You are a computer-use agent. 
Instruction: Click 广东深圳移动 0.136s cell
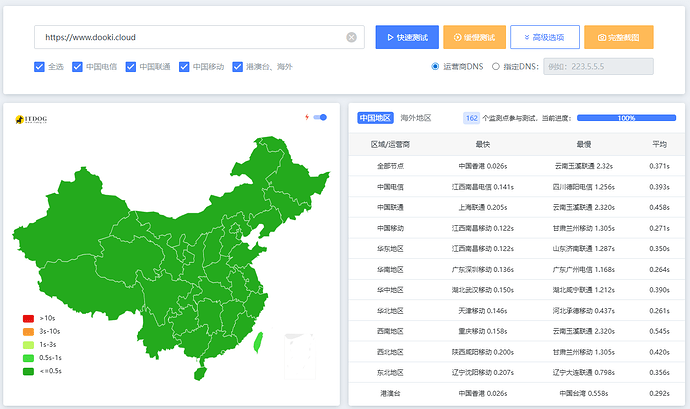pyautogui.click(x=483, y=269)
